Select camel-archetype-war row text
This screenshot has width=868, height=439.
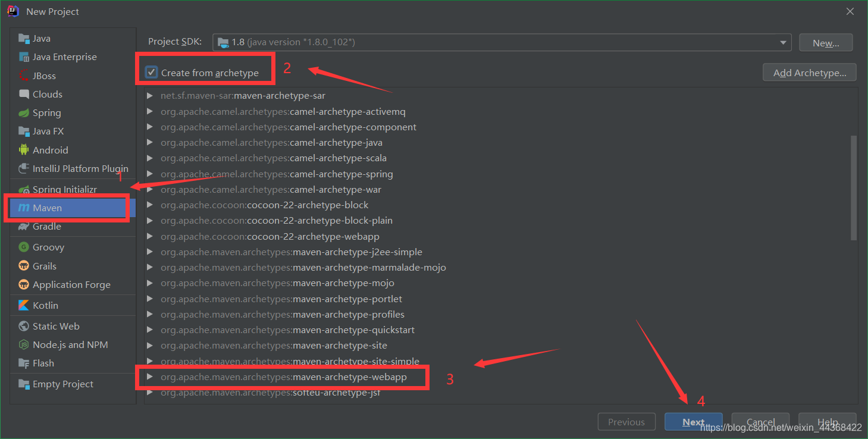[x=271, y=189]
